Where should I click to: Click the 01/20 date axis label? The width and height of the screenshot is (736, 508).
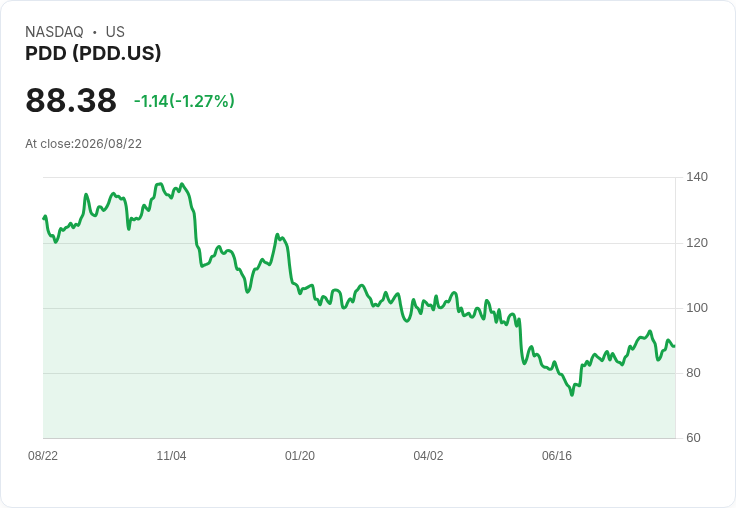click(x=300, y=455)
